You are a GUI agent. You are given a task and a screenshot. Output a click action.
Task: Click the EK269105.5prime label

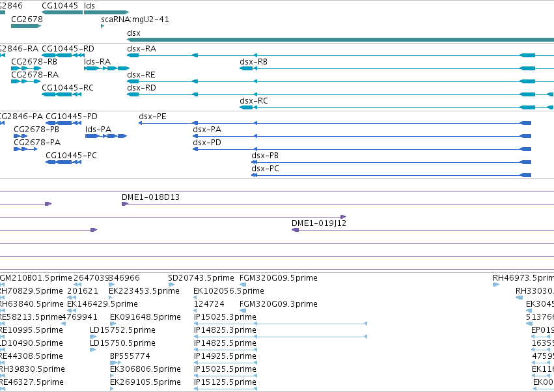coord(145,382)
